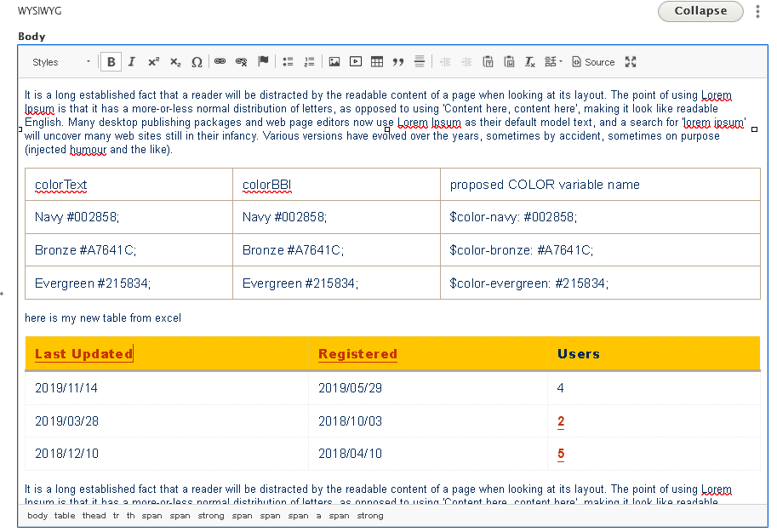Apply Block Quote formatting
Viewport: 777px width, 532px height.
point(398,62)
